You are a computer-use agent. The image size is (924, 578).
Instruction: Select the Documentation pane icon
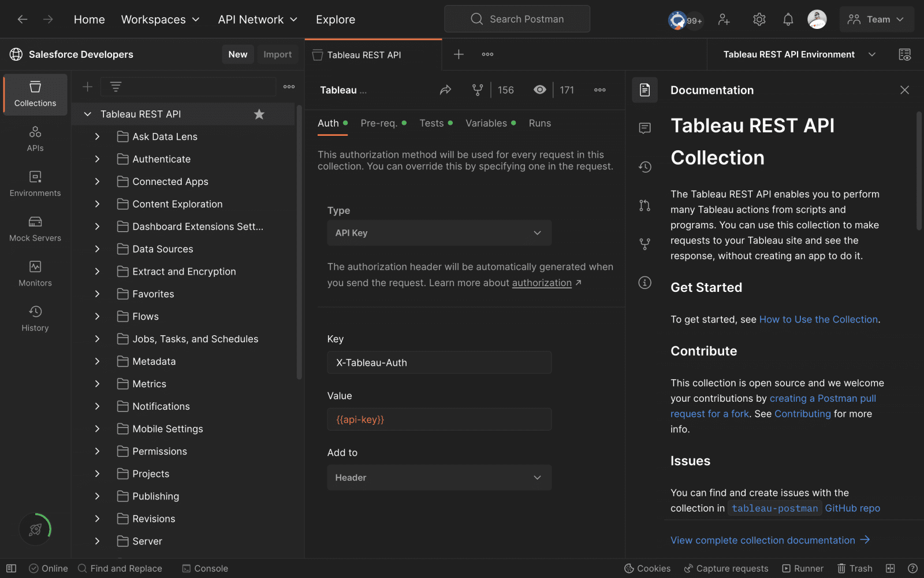[645, 90]
